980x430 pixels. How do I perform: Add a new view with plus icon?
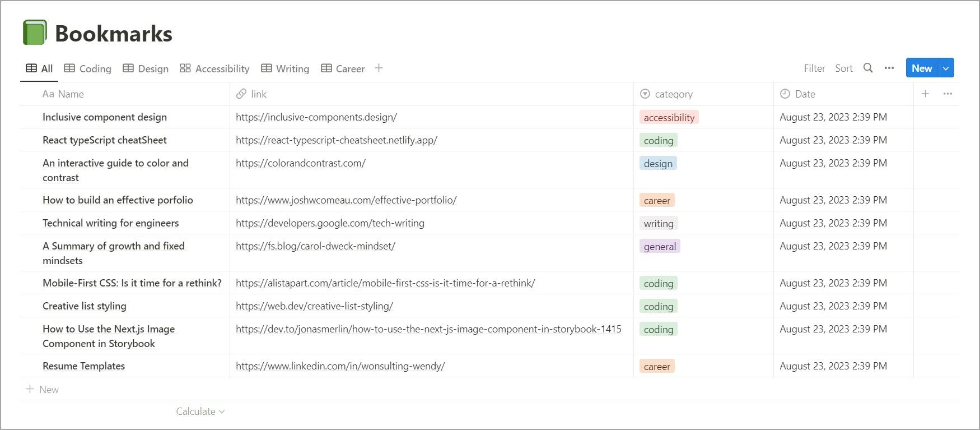[x=379, y=68]
